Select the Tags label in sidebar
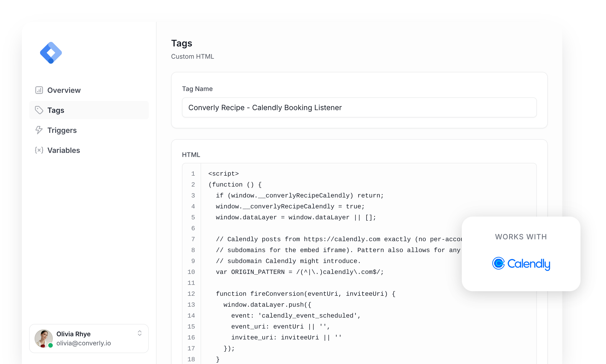The image size is (606, 364). pos(56,110)
